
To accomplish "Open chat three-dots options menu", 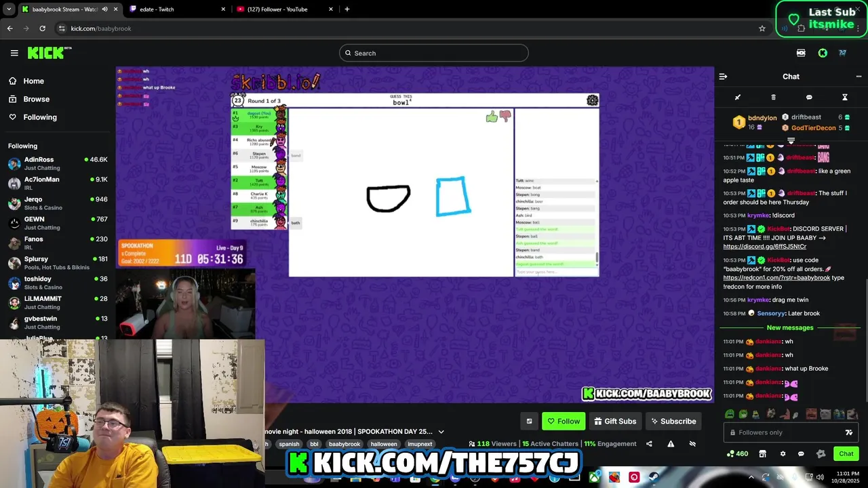I will pos(859,77).
